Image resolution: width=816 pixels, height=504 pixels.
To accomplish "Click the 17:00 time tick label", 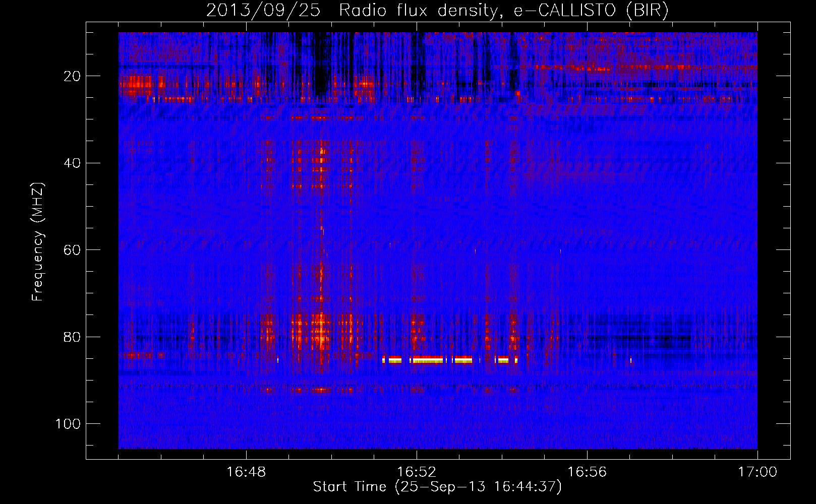I will point(757,472).
